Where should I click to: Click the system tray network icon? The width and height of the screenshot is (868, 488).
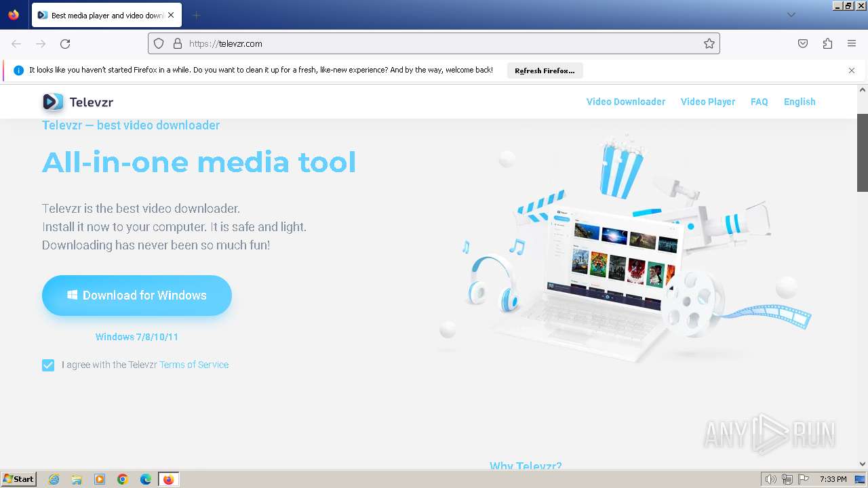(x=787, y=479)
